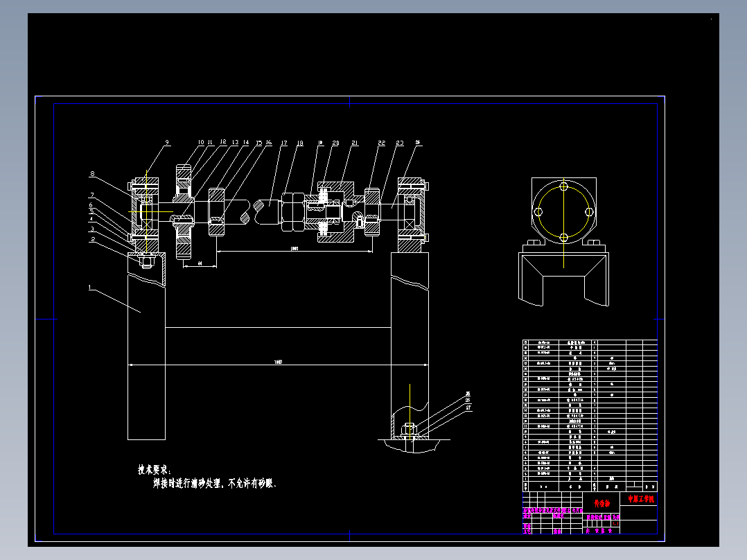This screenshot has height=560, width=747.
Task: Select the top bolt hole in side view
Action: point(563,187)
